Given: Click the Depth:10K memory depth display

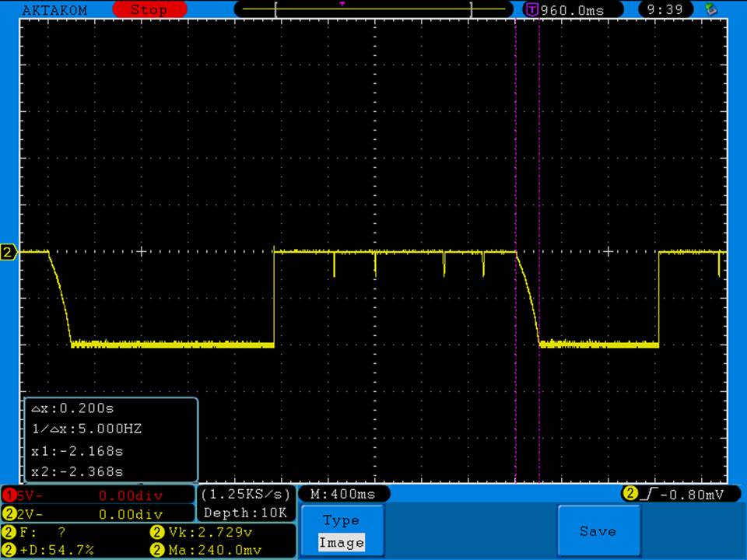Looking at the screenshot, I should (x=246, y=513).
